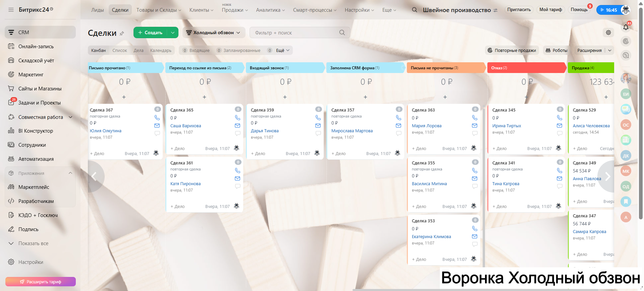Add Дело on Сделка 341 card
The height and width of the screenshot is (291, 644).
(x=499, y=206)
